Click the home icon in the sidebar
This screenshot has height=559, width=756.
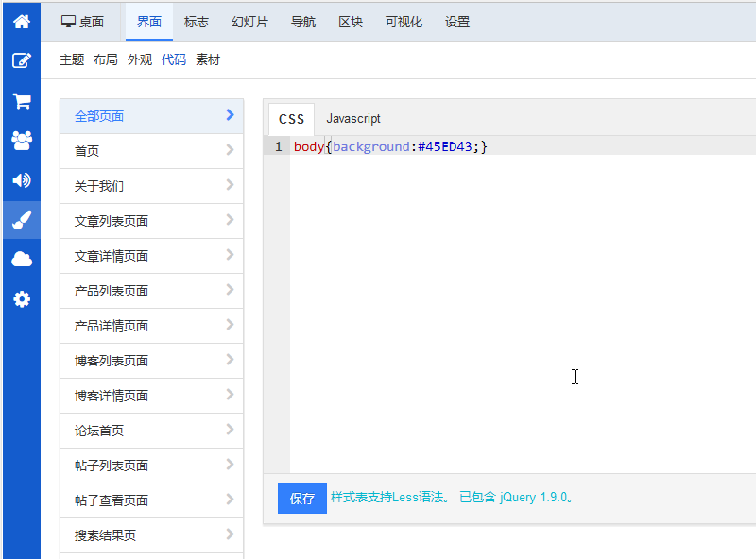point(21,21)
